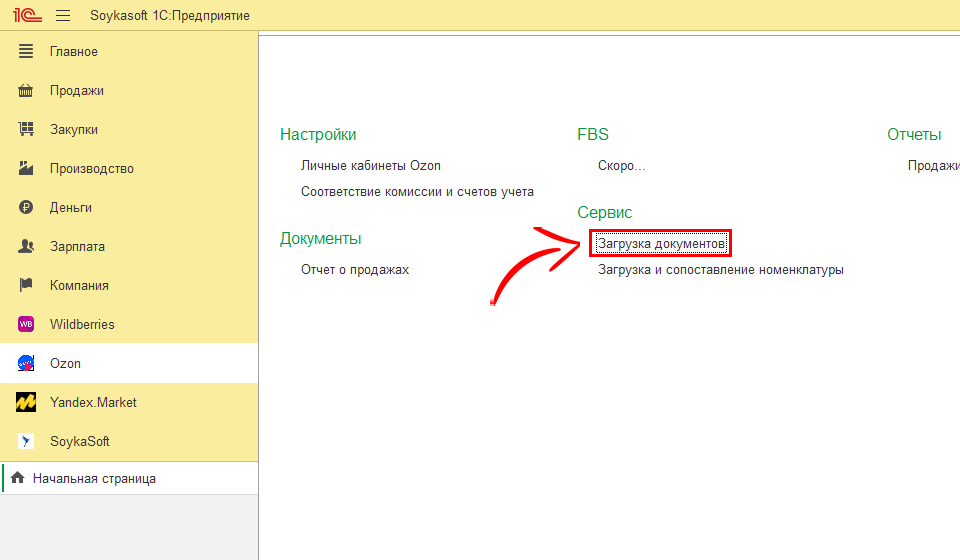Click the Yandex.Market logo icon
This screenshot has height=560, width=960.
point(26,402)
